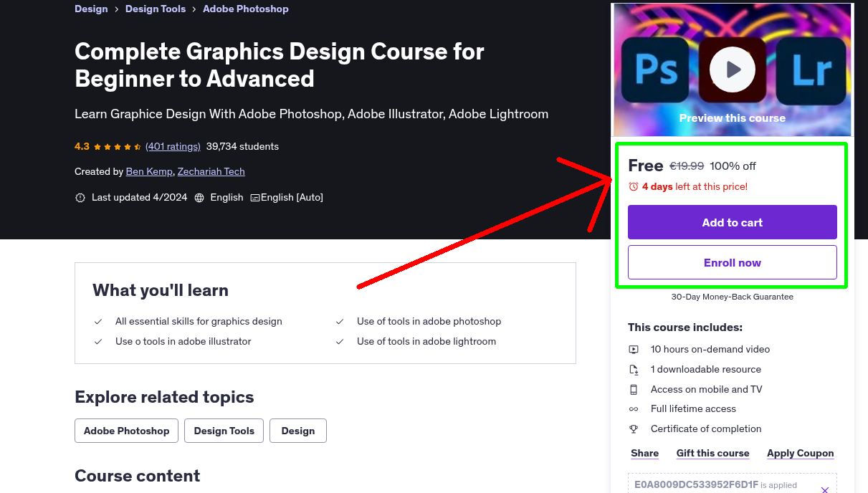Image resolution: width=868 pixels, height=493 pixels.
Task: Click the Lightroom Lr icon in preview
Action: (x=811, y=70)
